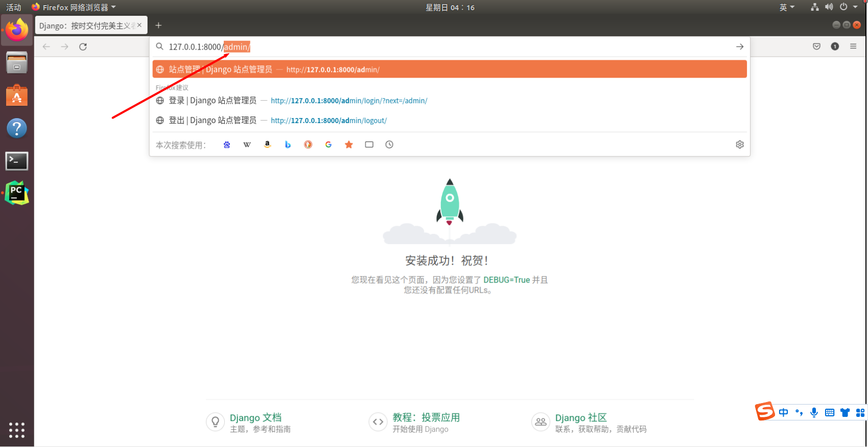The image size is (868, 447).
Task: Open the Django 社区 link
Action: tap(581, 418)
